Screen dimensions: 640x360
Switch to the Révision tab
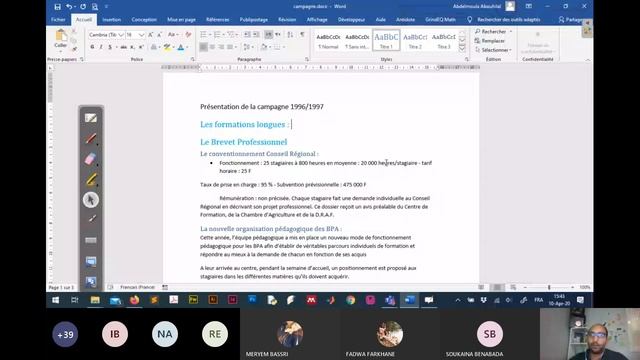tap(287, 20)
